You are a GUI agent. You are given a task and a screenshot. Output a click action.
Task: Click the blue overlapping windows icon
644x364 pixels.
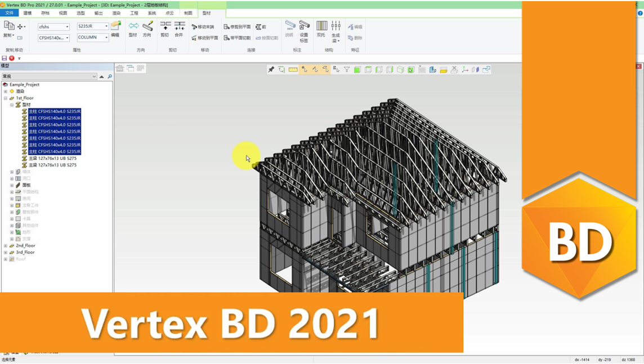(x=486, y=70)
